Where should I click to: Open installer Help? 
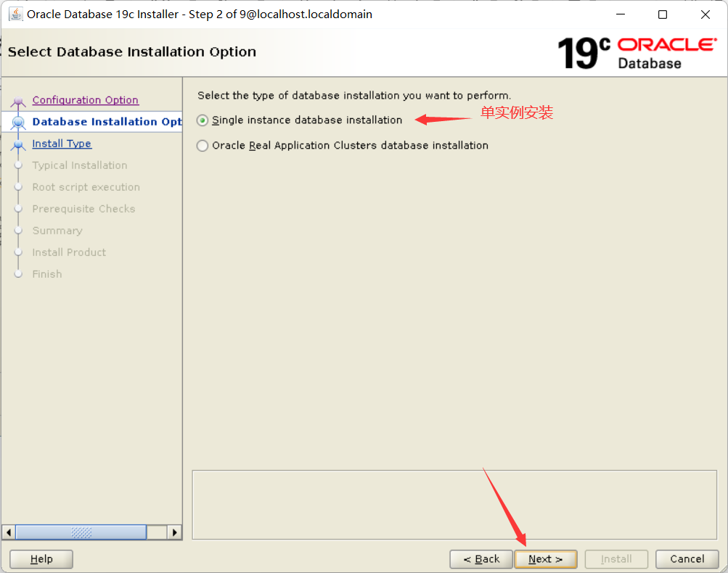(41, 559)
